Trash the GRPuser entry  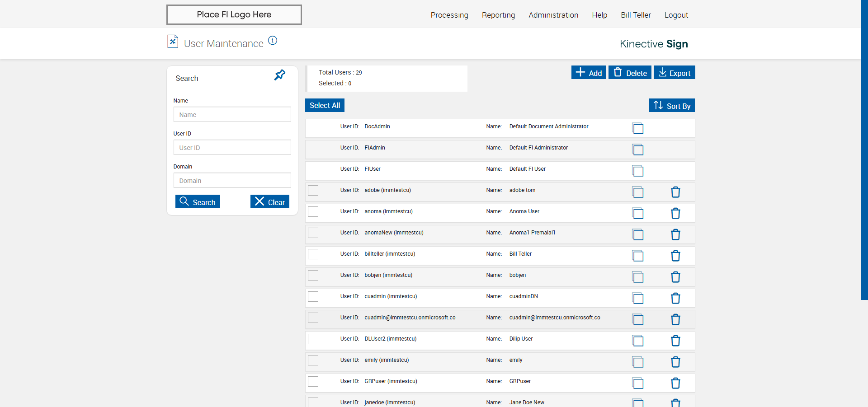(675, 384)
